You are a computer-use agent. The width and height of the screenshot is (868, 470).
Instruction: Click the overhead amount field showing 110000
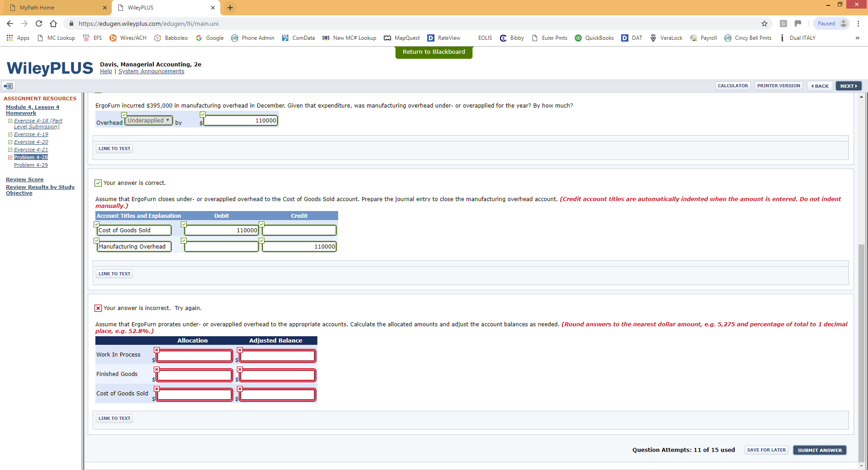pyautogui.click(x=241, y=121)
